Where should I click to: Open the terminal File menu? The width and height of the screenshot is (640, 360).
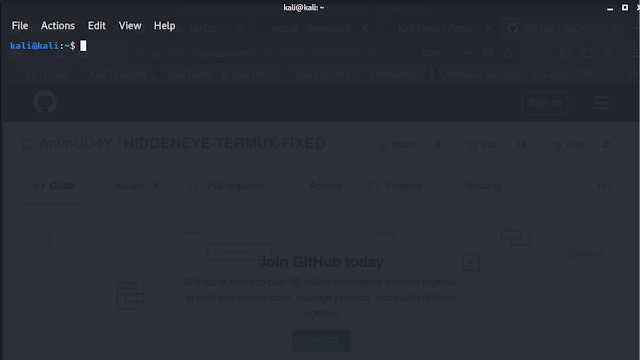pos(20,26)
